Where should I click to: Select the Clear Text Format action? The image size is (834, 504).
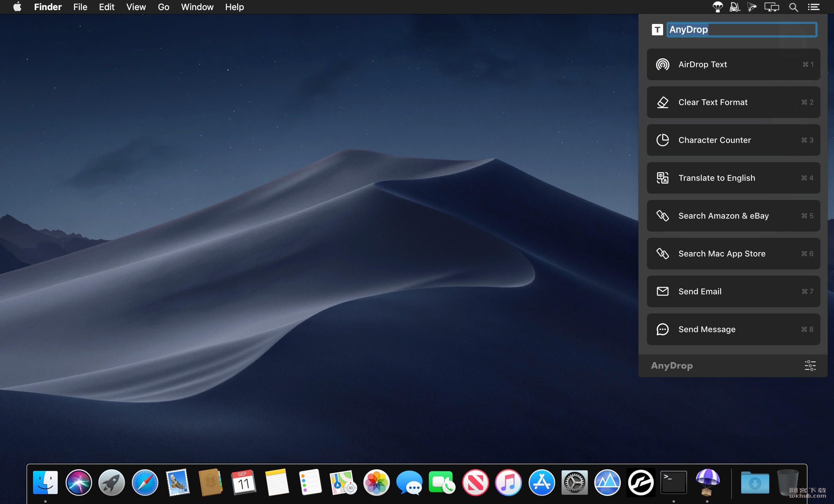click(733, 102)
